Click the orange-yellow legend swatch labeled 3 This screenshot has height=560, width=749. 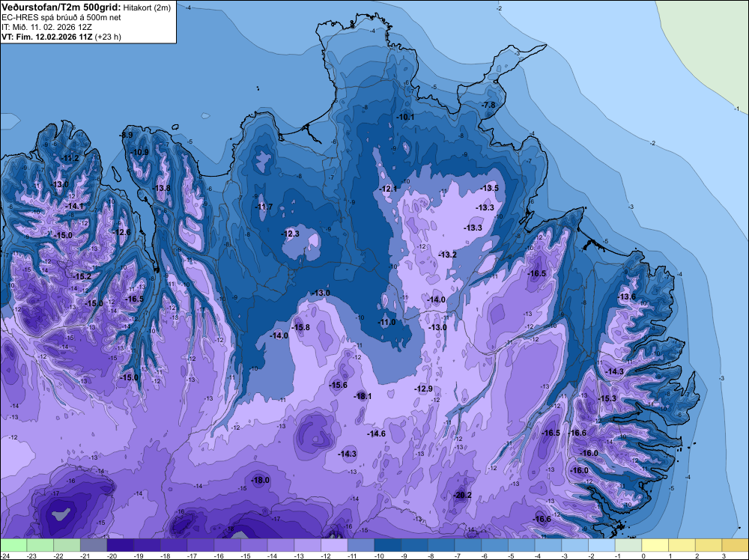[736, 545]
